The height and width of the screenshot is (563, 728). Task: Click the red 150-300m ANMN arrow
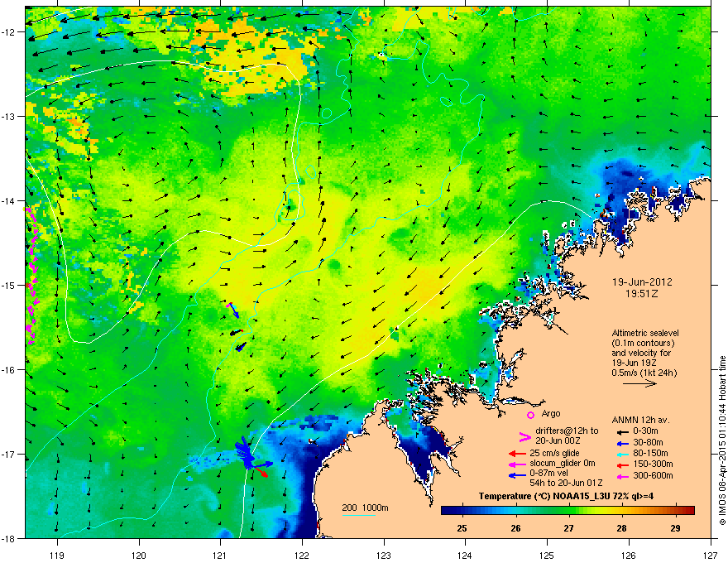(623, 464)
